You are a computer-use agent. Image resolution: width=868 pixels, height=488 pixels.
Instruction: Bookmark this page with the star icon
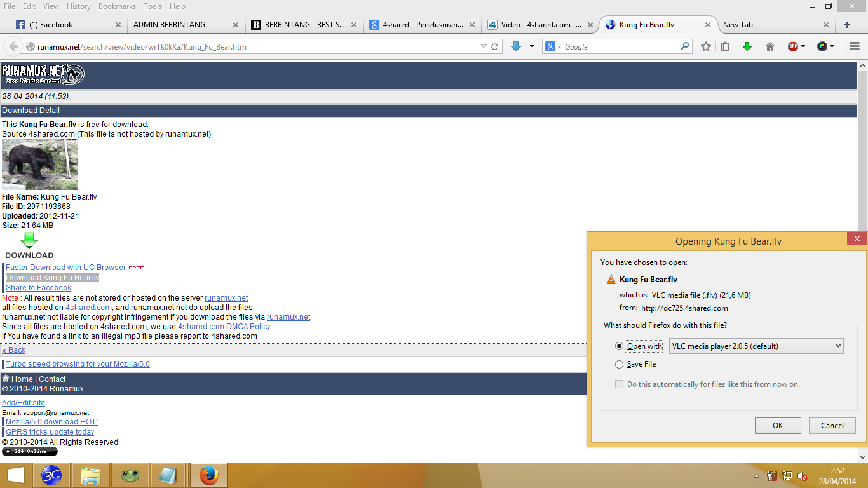coord(706,46)
